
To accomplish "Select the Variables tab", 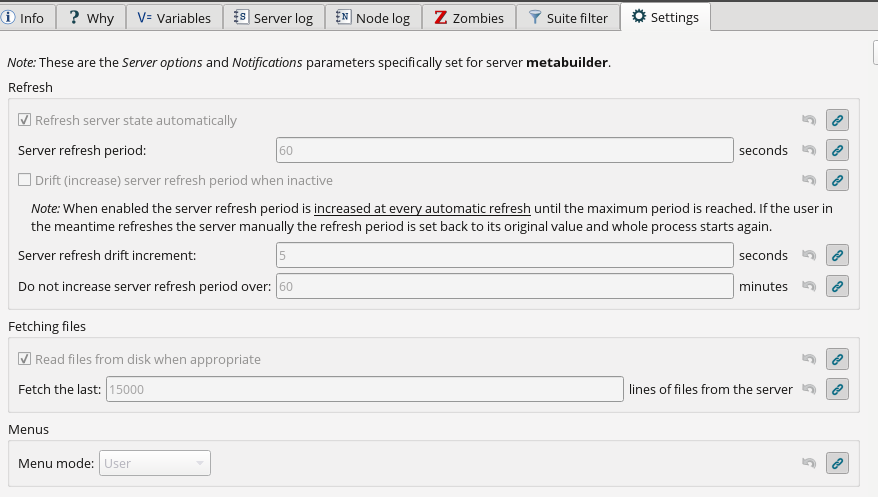I will click(x=174, y=18).
